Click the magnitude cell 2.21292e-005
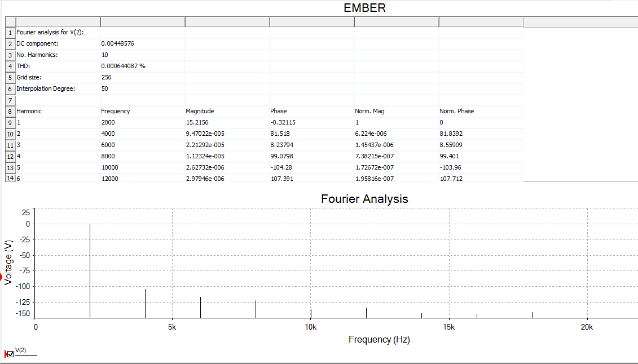This screenshot has width=638, height=364. 227,145
